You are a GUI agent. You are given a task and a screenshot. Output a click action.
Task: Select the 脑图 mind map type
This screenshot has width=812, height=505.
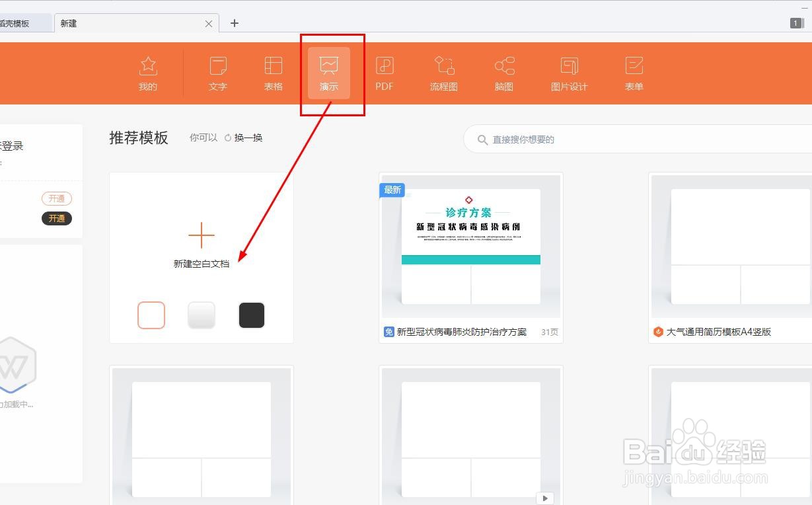pyautogui.click(x=504, y=73)
